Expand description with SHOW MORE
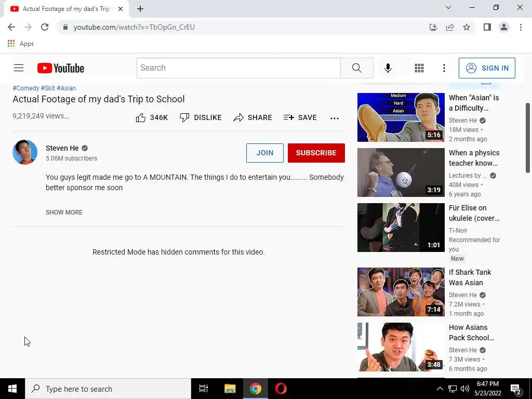 pyautogui.click(x=64, y=212)
